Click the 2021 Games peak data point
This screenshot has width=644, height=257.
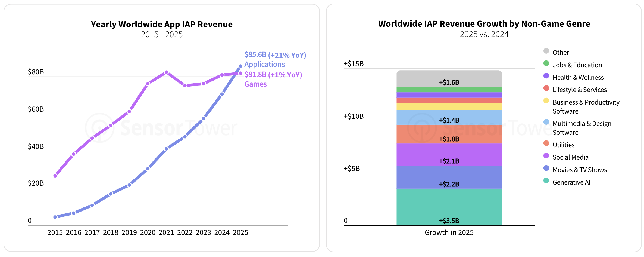(x=166, y=72)
